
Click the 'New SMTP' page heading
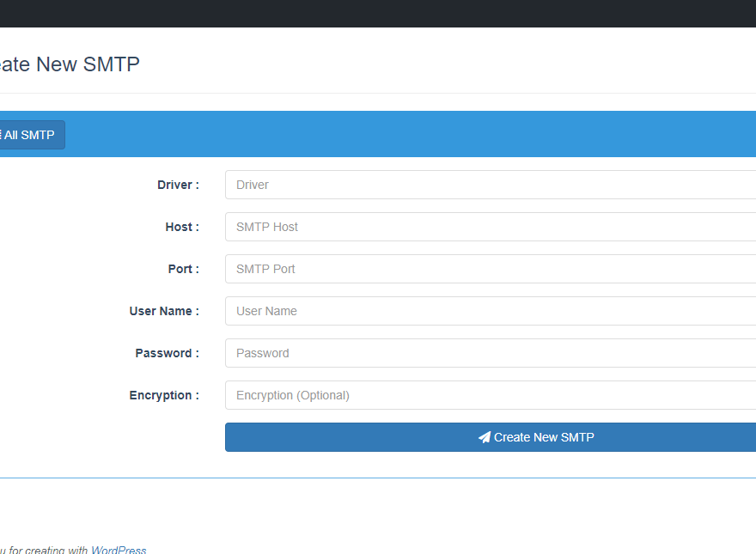point(88,64)
